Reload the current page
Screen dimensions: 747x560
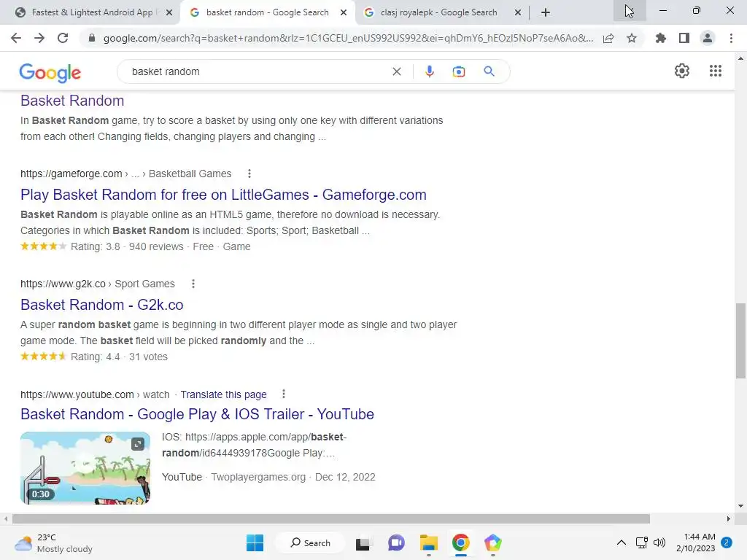[x=63, y=38]
